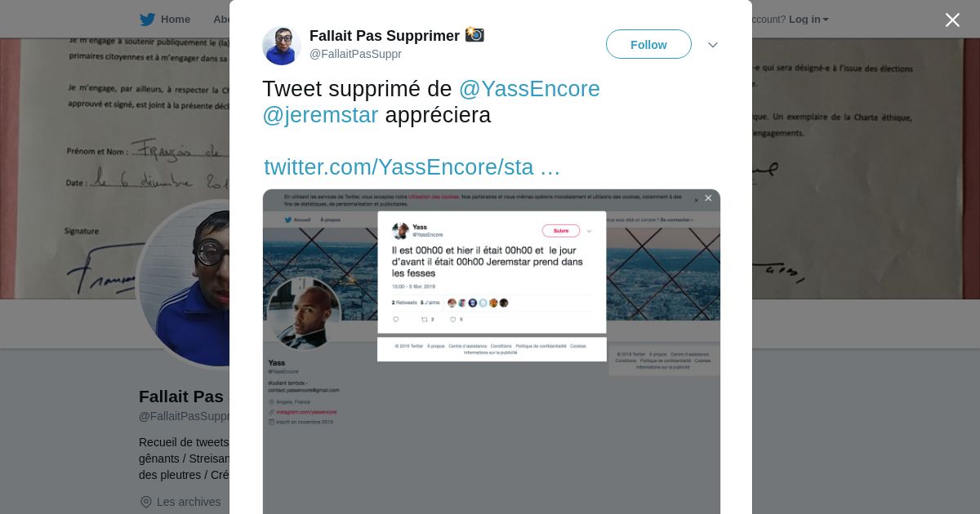The width and height of the screenshot is (980, 514).
Task: Open the twitter.com/YassEncore/sta link
Action: point(412,166)
